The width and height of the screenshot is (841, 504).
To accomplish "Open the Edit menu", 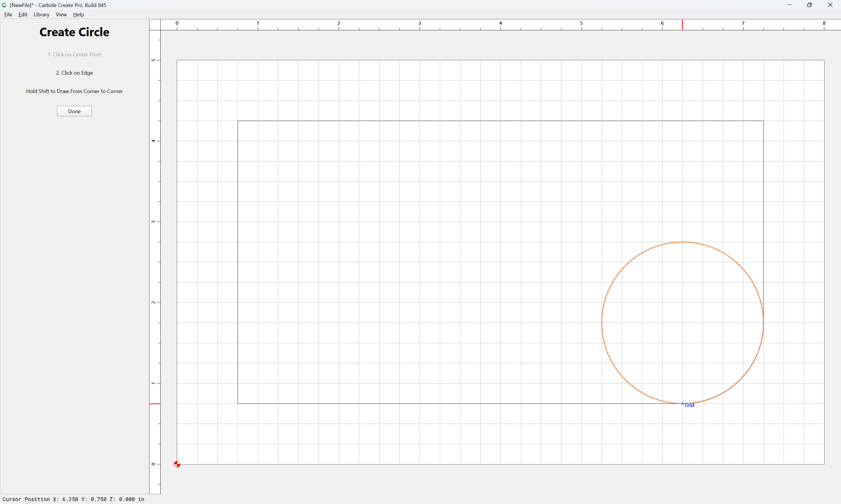I will tap(23, 14).
